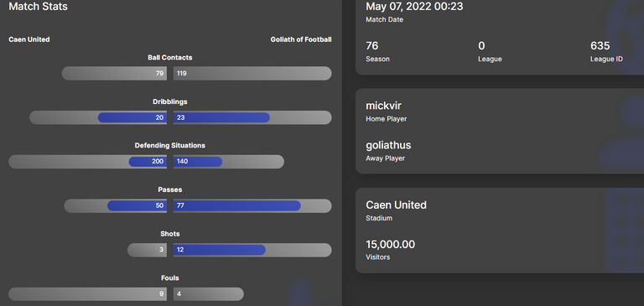Image resolution: width=644 pixels, height=306 pixels.
Task: Click the Shots bar showing 3
Action: point(147,250)
